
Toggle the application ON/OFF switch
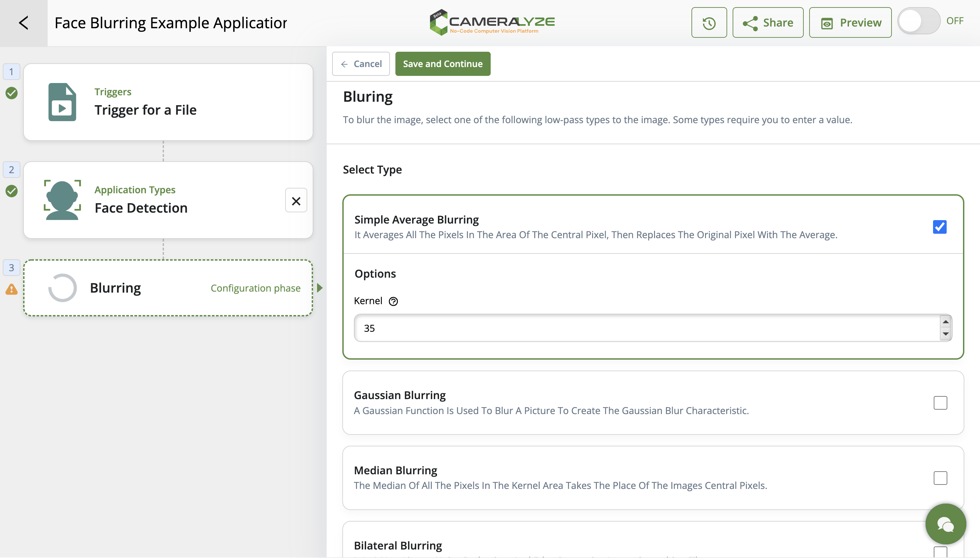coord(919,21)
